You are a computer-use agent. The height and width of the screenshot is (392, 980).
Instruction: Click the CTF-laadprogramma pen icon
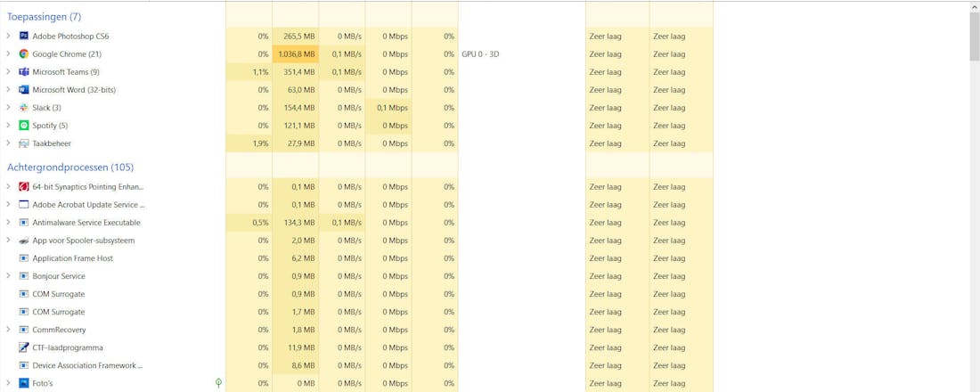pyautogui.click(x=24, y=347)
